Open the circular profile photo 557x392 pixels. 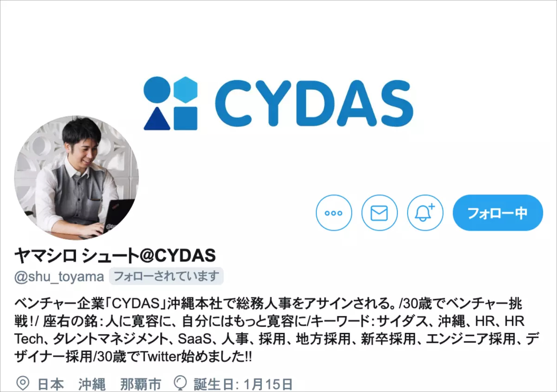click(x=77, y=178)
